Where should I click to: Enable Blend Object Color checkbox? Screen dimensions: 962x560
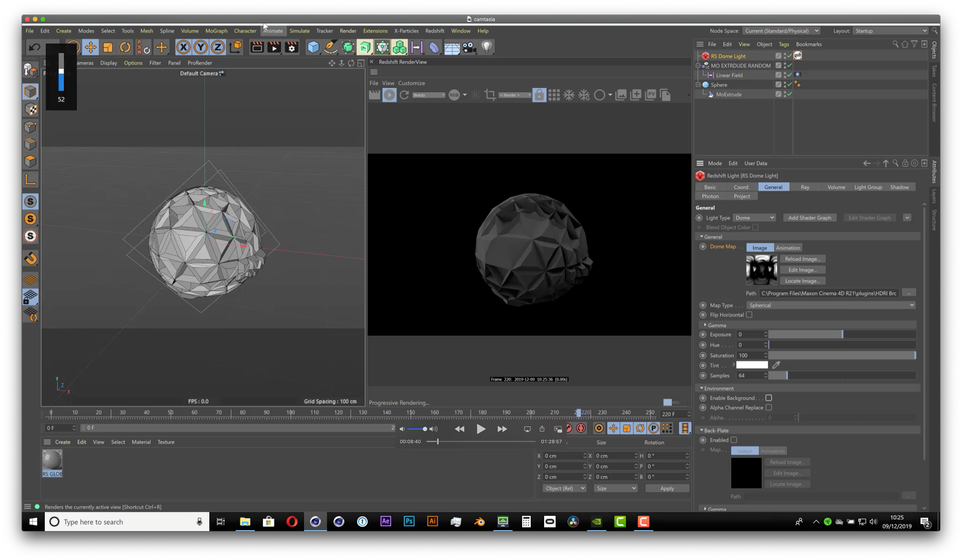[755, 227]
